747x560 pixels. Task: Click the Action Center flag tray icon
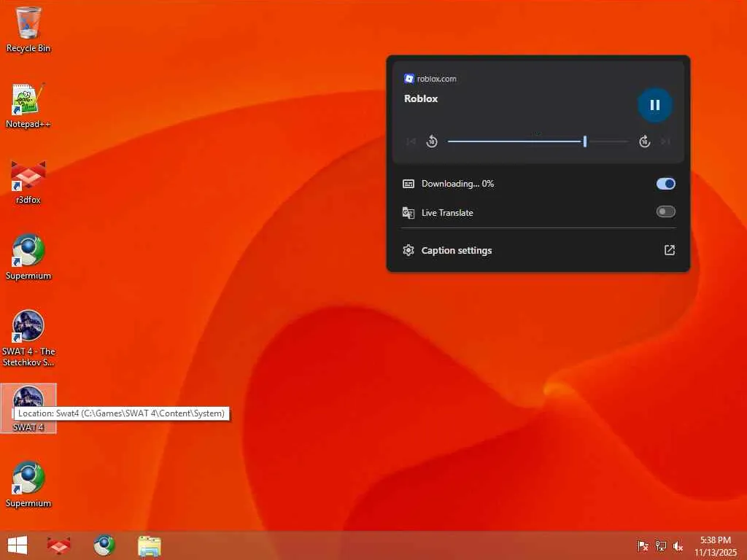pos(643,546)
